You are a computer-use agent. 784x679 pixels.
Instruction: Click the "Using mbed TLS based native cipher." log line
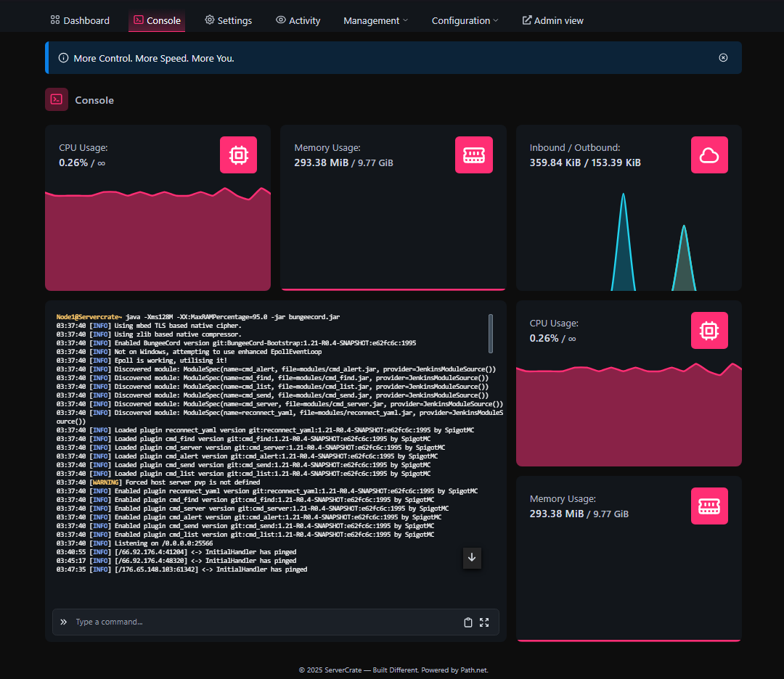pyautogui.click(x=149, y=326)
